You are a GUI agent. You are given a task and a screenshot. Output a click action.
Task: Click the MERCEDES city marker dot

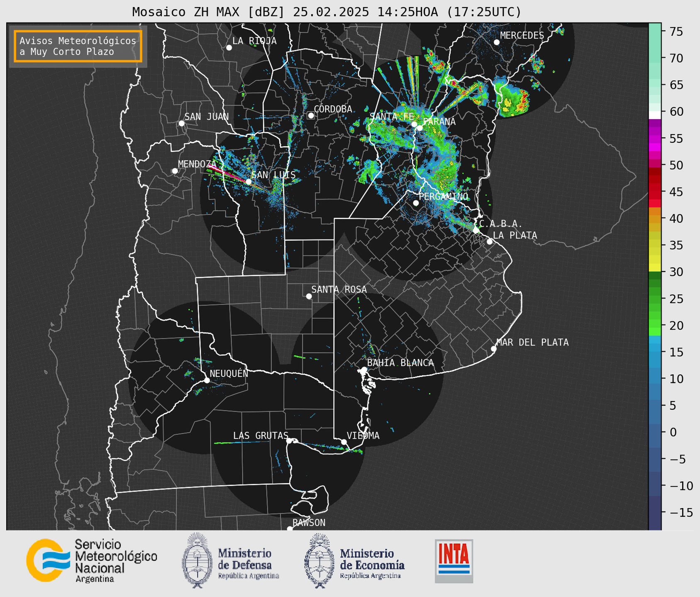pyautogui.click(x=497, y=42)
